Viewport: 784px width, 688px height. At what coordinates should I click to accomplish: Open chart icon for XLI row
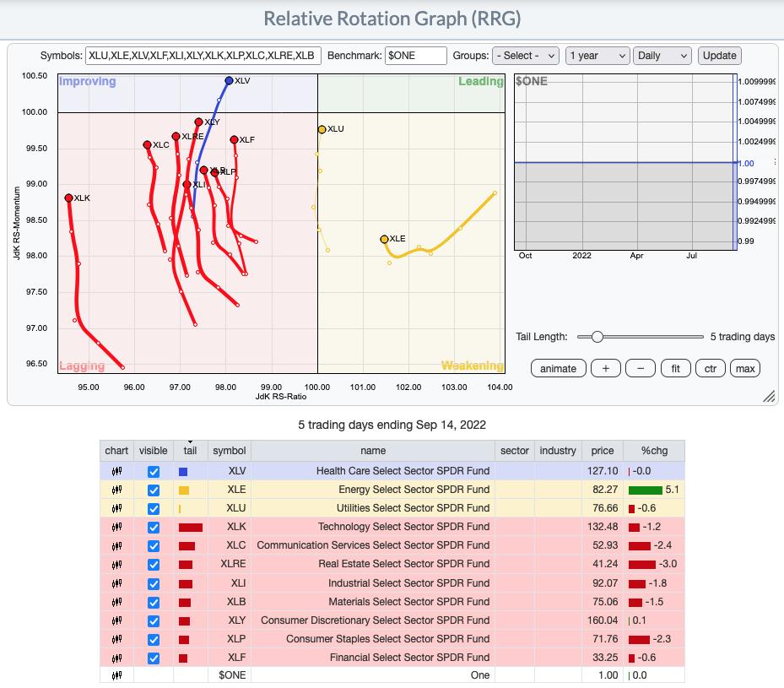[116, 583]
